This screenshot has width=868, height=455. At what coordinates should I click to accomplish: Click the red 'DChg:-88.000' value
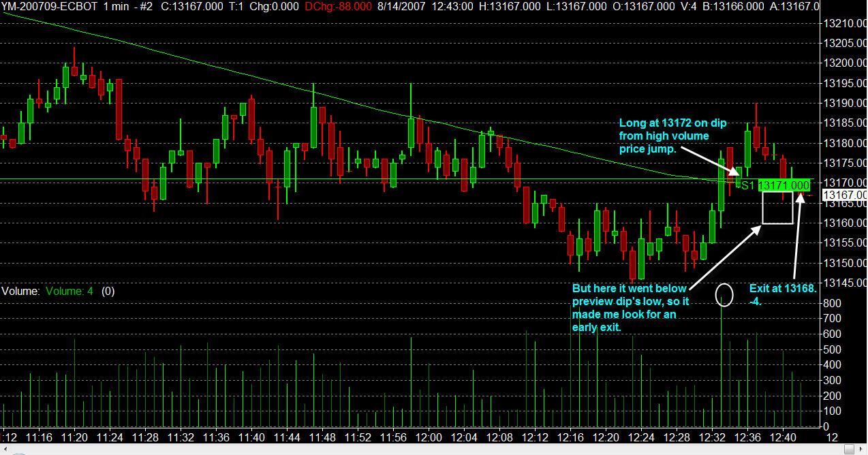coord(338,6)
